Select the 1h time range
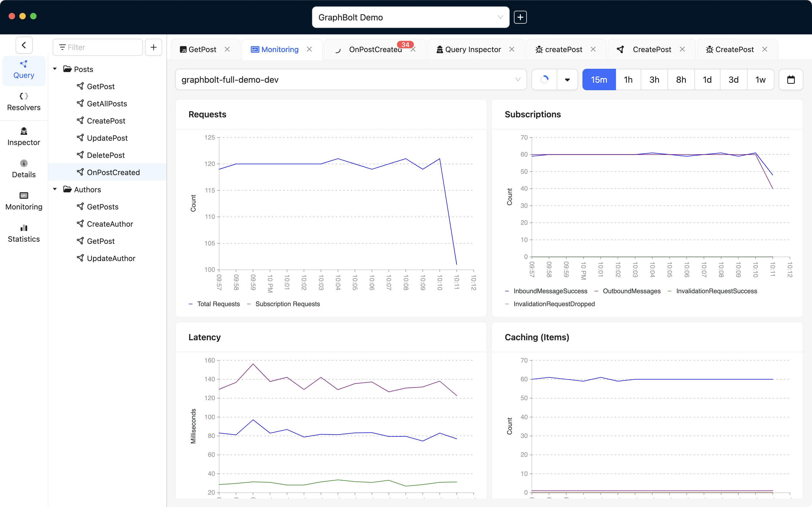Image resolution: width=812 pixels, height=507 pixels. [x=628, y=79]
